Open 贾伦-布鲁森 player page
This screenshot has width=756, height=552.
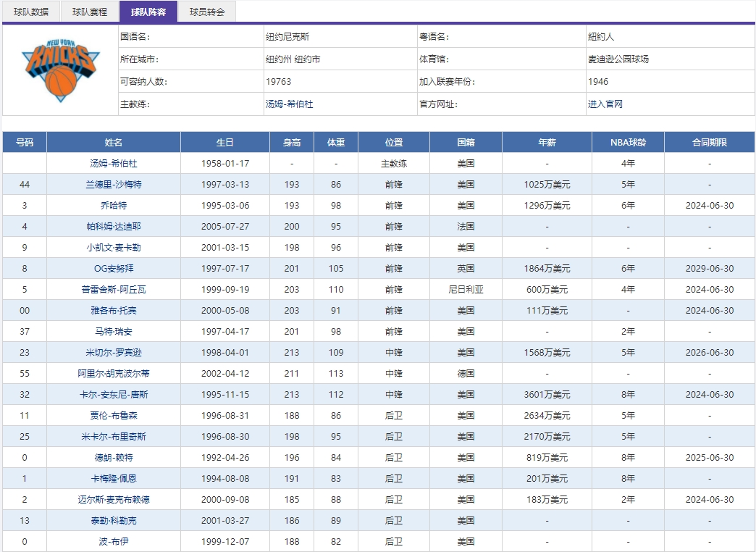pos(116,415)
